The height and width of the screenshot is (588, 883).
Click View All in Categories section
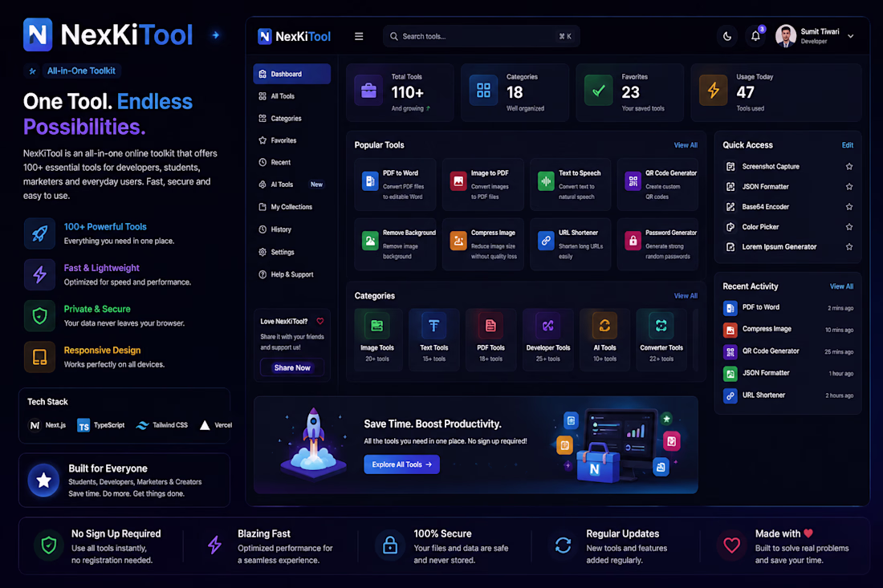[x=686, y=296]
